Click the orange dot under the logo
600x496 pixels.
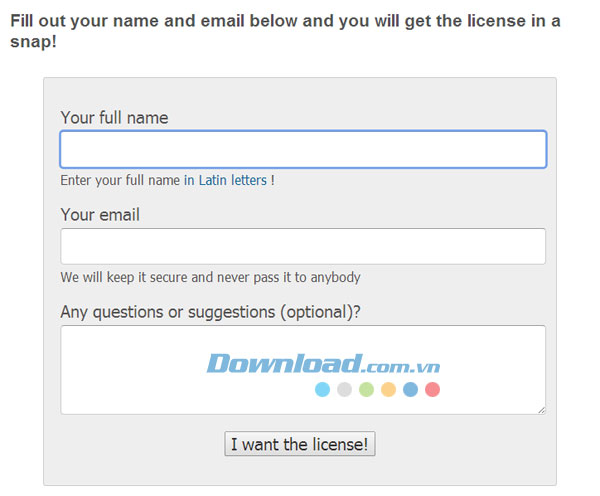click(x=388, y=389)
